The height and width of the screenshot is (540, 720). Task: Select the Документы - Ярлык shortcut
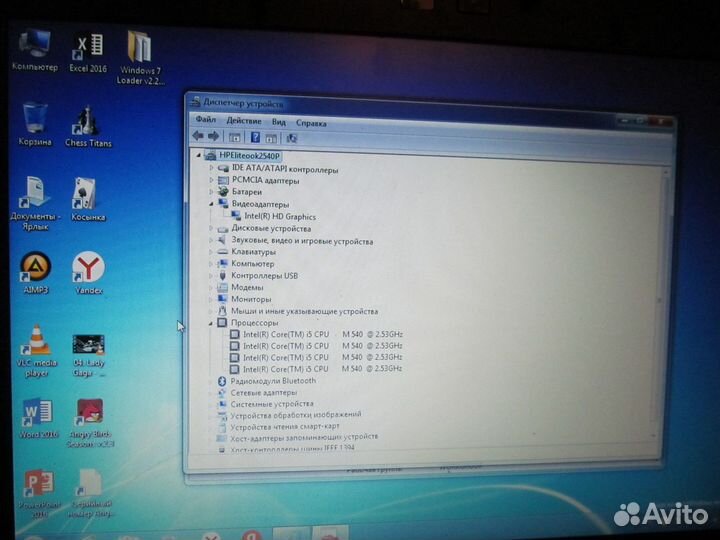(35, 203)
